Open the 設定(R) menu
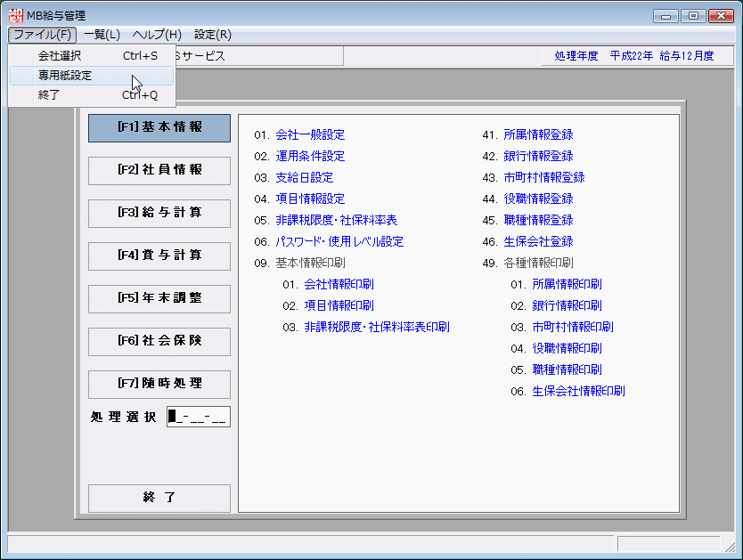Viewport: 743px width, 560px height. pyautogui.click(x=213, y=35)
